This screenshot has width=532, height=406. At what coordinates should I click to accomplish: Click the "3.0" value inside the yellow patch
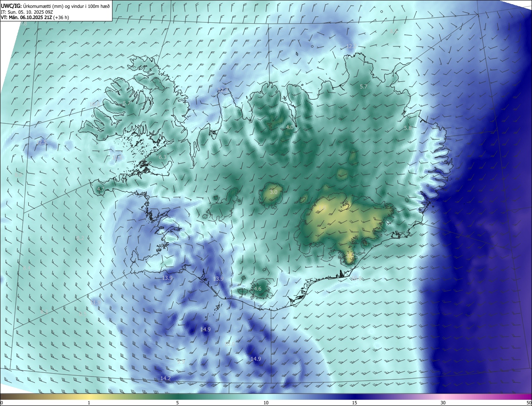[273, 192]
